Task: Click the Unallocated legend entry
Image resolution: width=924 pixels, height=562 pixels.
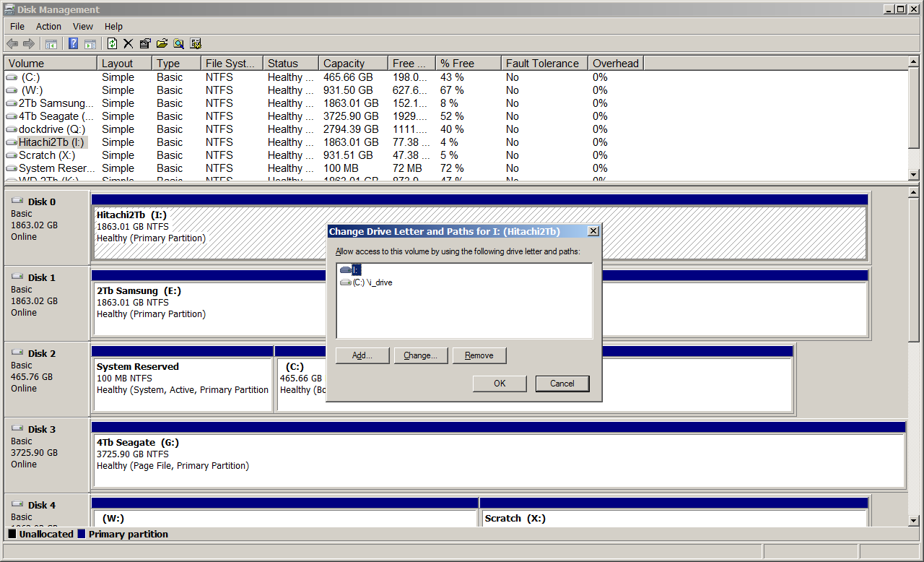Action: 41,535
